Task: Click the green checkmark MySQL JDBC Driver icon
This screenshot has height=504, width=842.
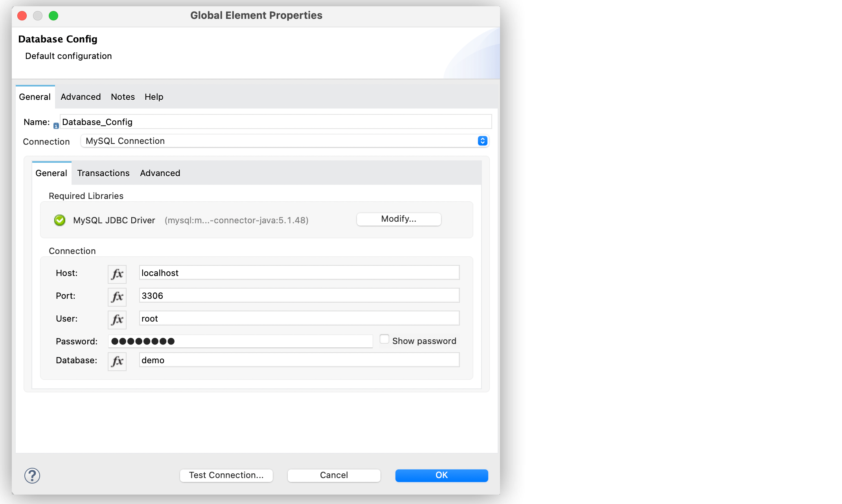Action: pyautogui.click(x=59, y=220)
